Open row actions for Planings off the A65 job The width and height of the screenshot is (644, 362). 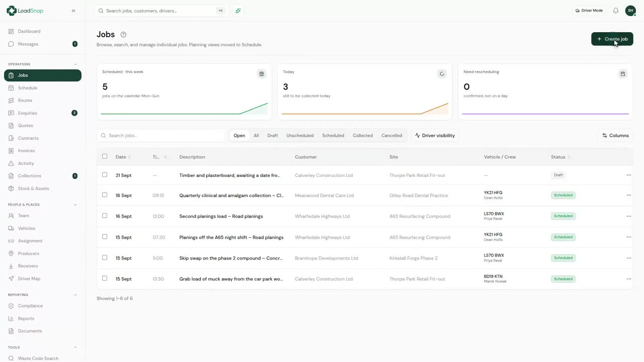[628, 237]
